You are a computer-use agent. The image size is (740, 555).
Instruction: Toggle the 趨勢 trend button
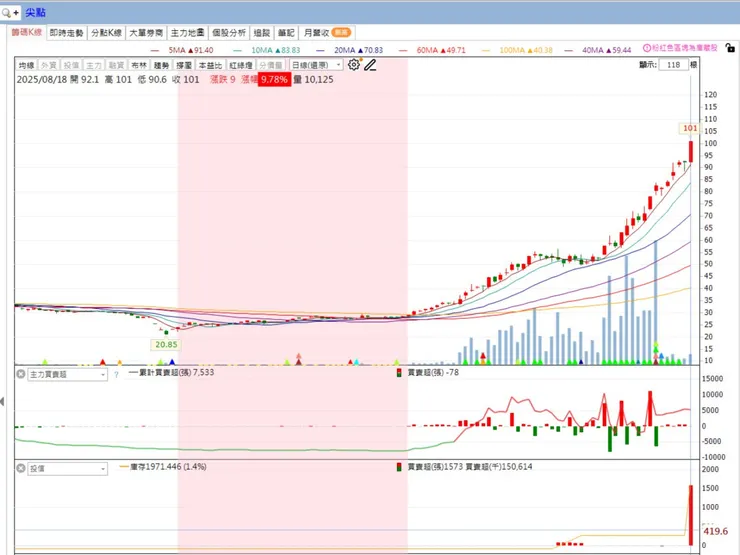tap(161, 65)
